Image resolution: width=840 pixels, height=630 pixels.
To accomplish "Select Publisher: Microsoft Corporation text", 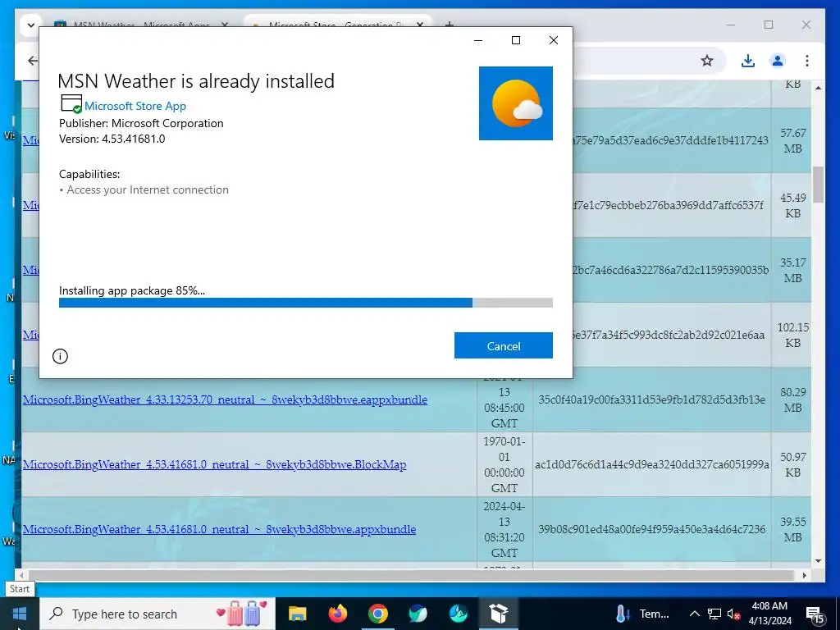I will (141, 123).
